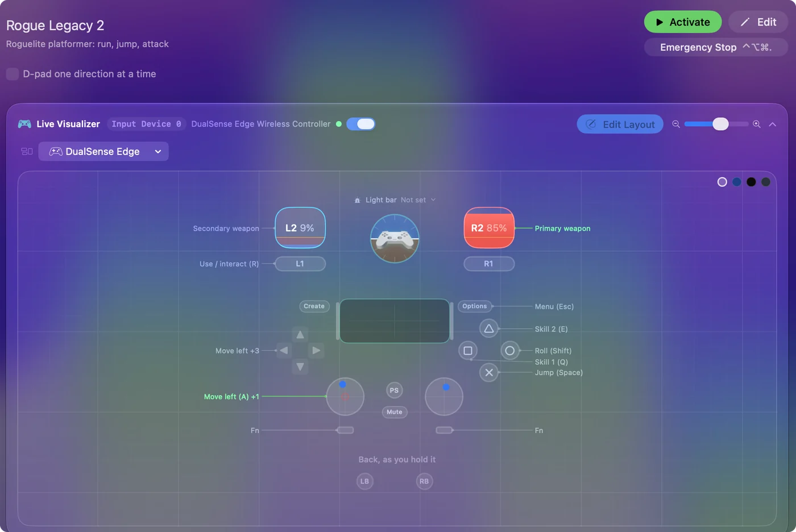The height and width of the screenshot is (532, 796).
Task: Click the Options button
Action: pos(475,306)
